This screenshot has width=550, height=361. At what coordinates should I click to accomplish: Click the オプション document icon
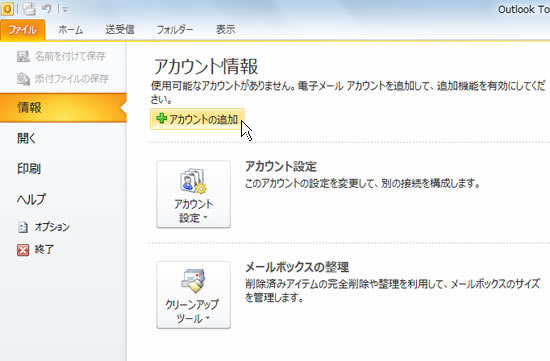(x=23, y=227)
